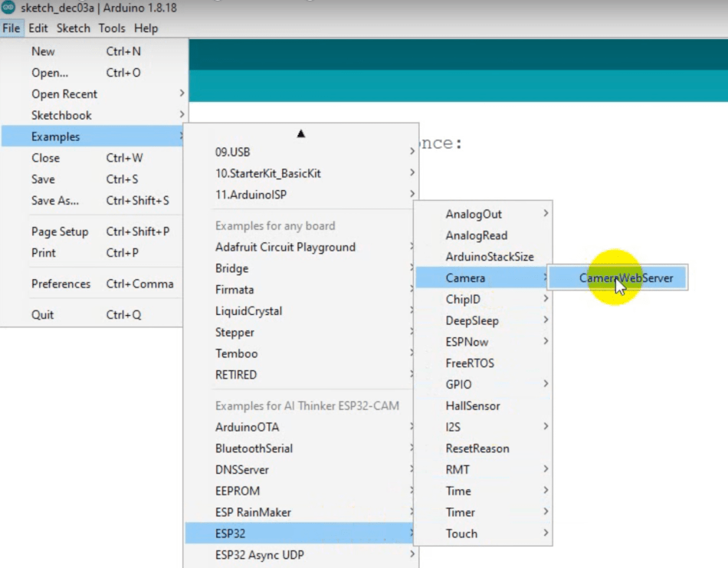Viewport: 728px width, 568px height.
Task: Open the Sketch menu
Action: click(74, 28)
